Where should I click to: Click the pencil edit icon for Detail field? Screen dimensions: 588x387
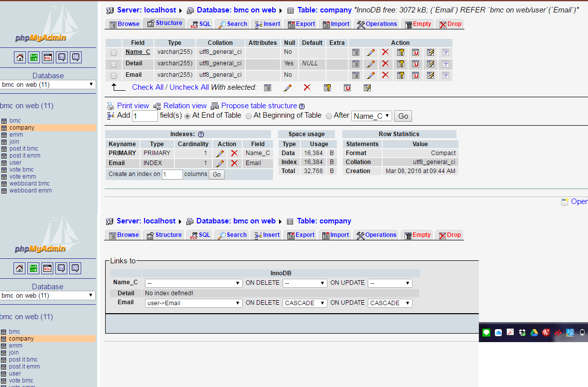pos(371,64)
